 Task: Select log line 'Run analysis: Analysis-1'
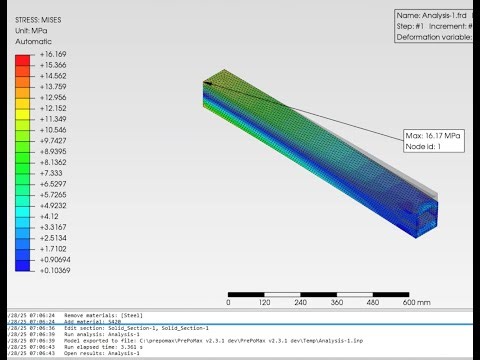click(x=102, y=334)
